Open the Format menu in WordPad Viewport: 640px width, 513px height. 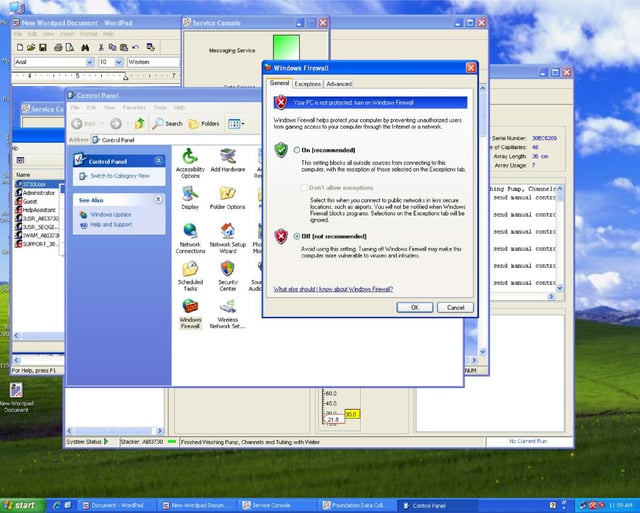tap(89, 34)
